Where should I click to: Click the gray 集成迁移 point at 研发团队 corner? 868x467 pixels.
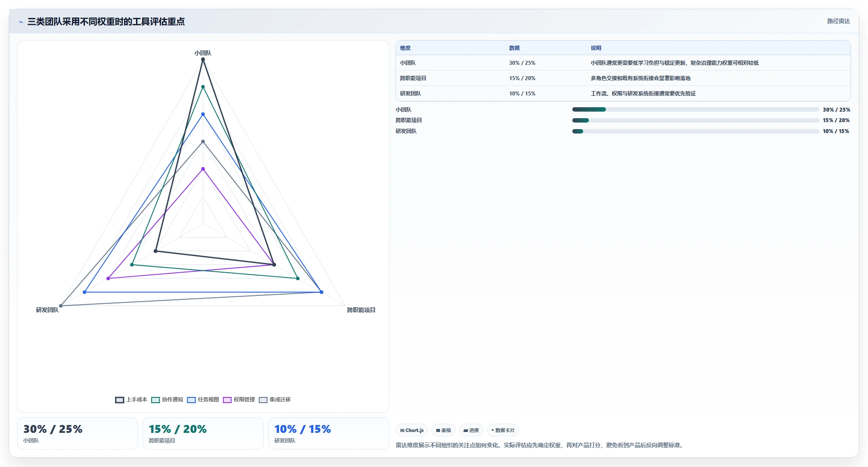pyautogui.click(x=61, y=305)
